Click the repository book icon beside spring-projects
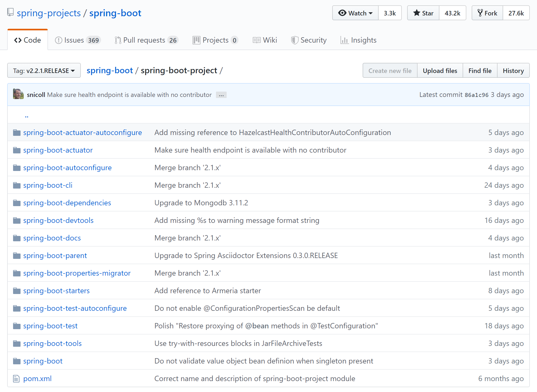 coord(10,13)
